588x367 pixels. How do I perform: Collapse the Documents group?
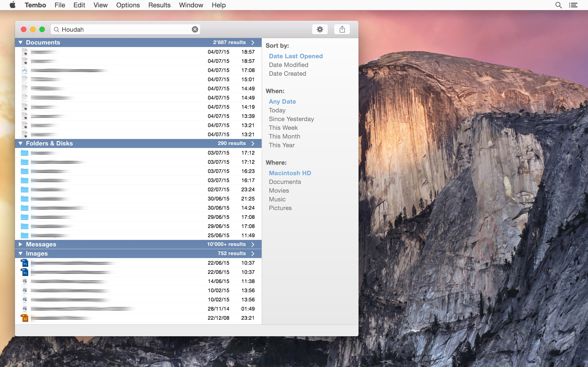20,42
